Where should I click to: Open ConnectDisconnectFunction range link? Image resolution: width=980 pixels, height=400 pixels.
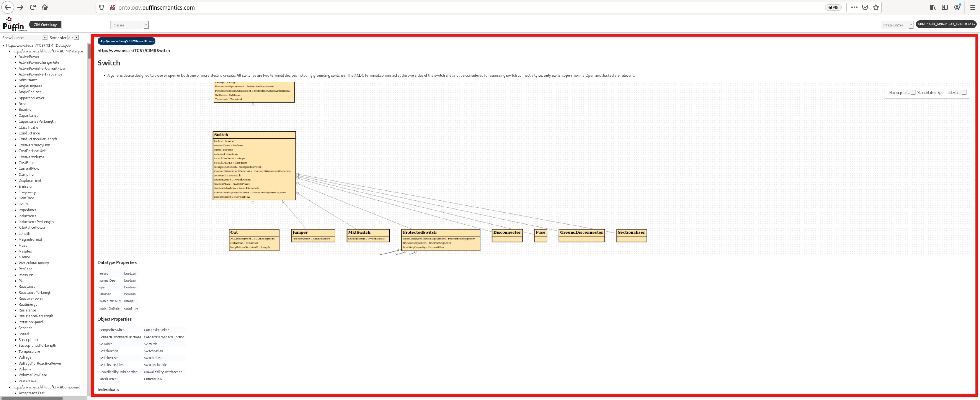point(164,337)
